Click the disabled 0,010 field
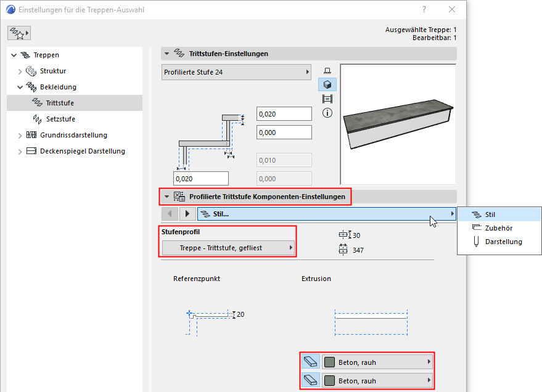Viewport: 542px width, 392px height. coord(284,160)
